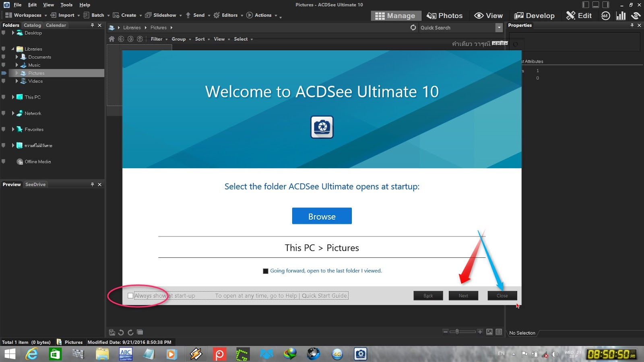
Task: Switch to the Catalog tab
Action: 33,25
